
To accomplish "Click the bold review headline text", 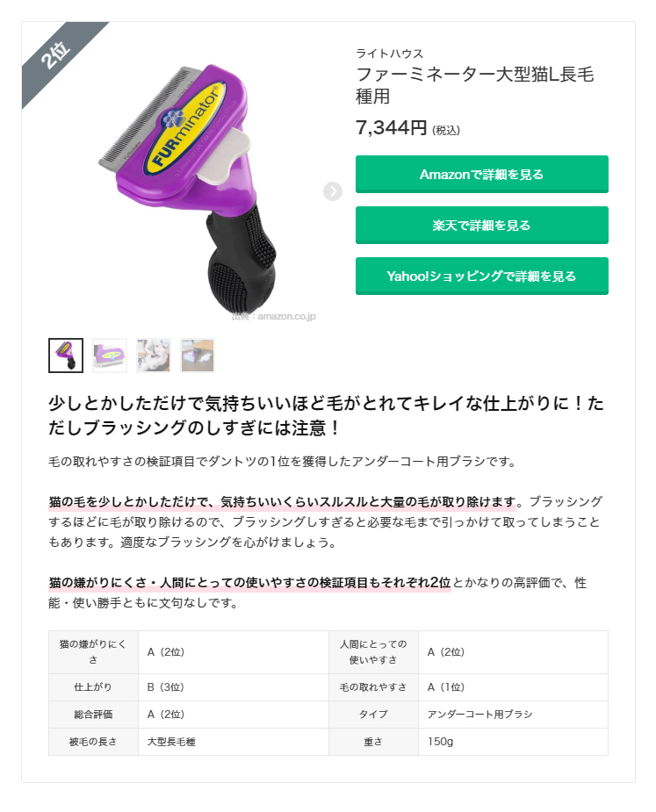I will coord(327,415).
